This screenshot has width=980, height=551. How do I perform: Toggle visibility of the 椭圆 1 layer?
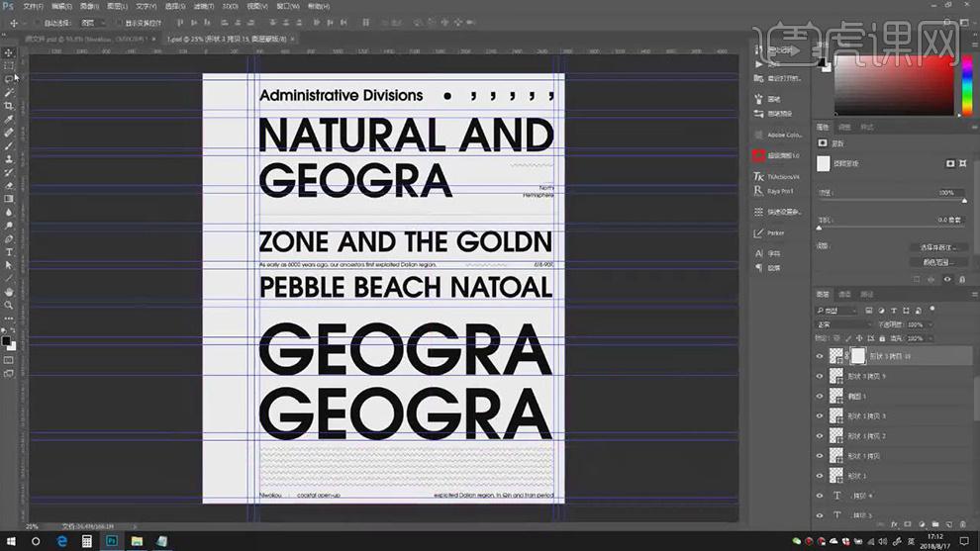[819, 396]
